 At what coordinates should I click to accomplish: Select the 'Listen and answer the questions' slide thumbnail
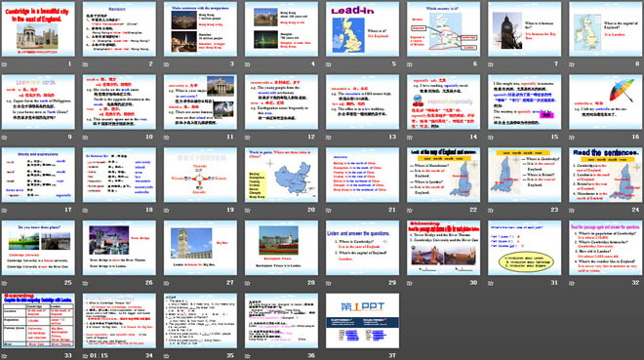[362, 248]
